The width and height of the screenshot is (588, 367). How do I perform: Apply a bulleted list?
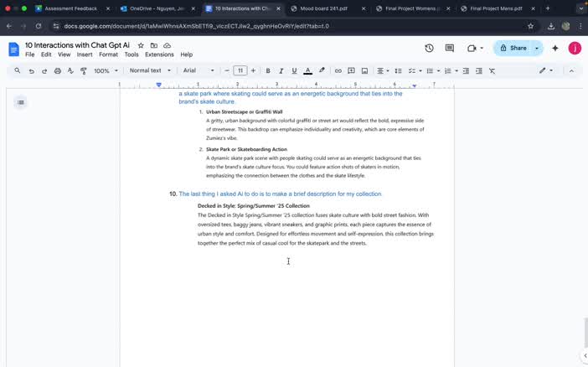point(430,70)
